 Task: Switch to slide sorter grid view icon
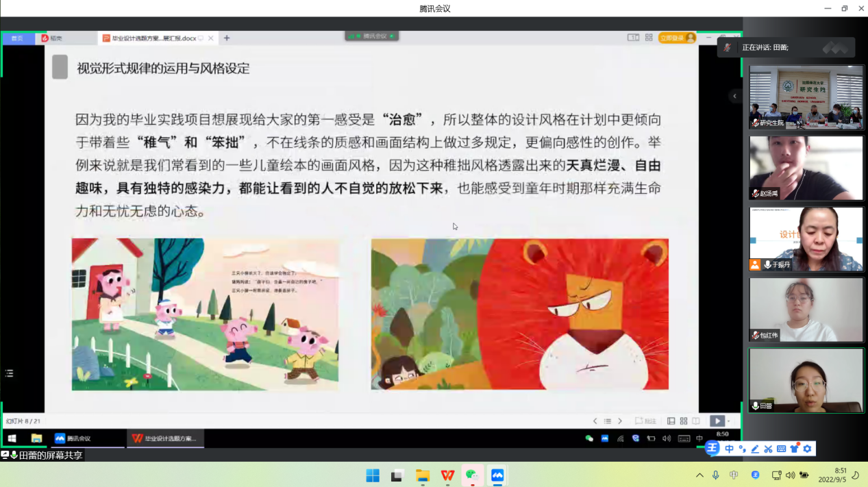click(684, 421)
